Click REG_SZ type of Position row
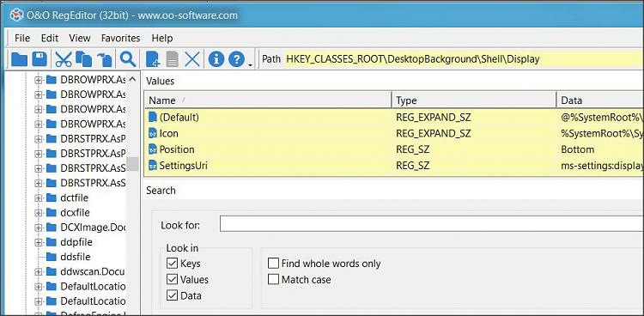This screenshot has width=644, height=316. 413,149
